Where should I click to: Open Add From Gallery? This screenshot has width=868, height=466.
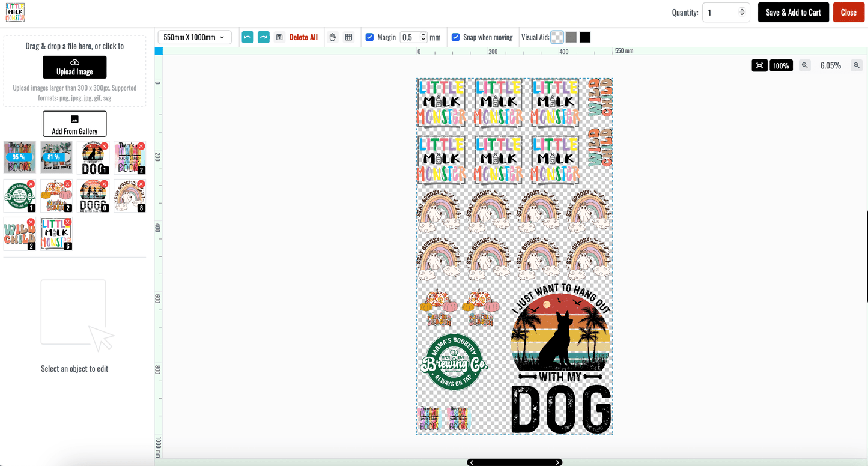point(74,124)
